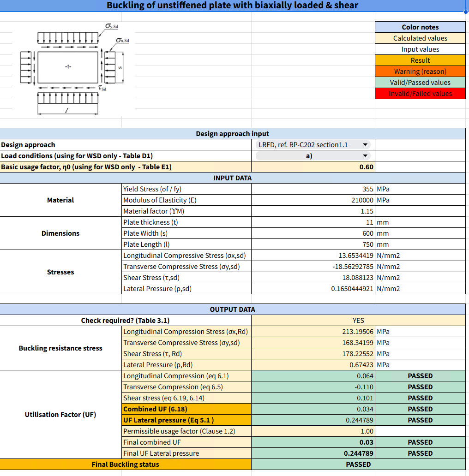Click the red "Invalid/Failed values" swatch

(420, 93)
